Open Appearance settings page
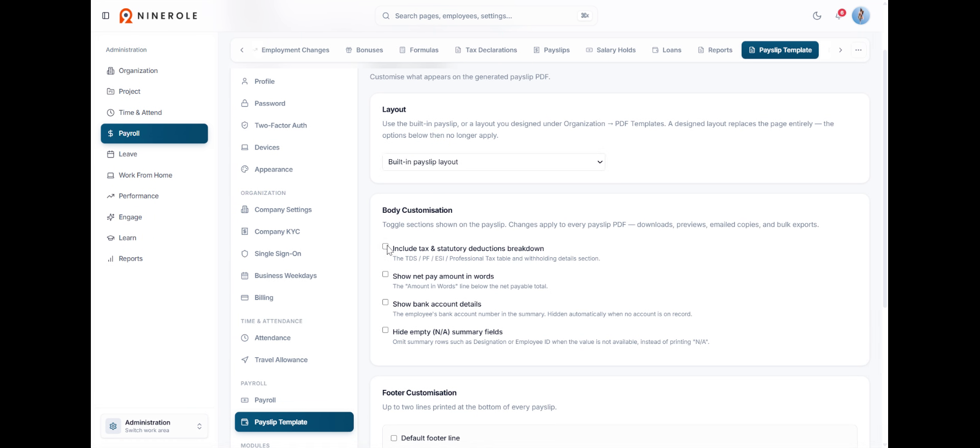The width and height of the screenshot is (980, 448). 294,169
